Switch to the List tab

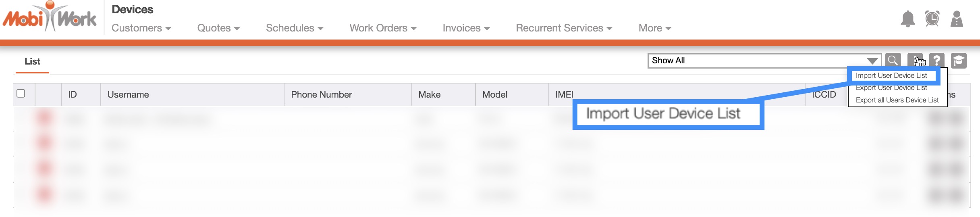(x=32, y=61)
